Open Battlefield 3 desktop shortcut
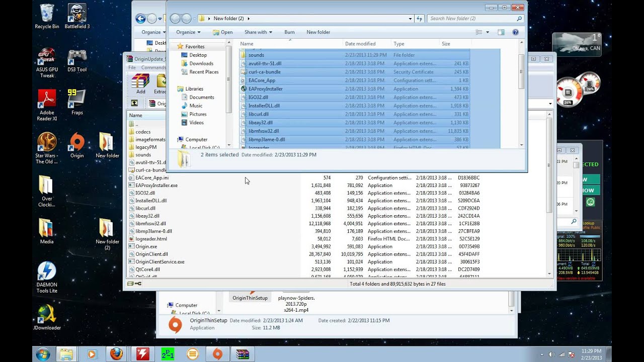The image size is (644, 362). [x=77, y=17]
